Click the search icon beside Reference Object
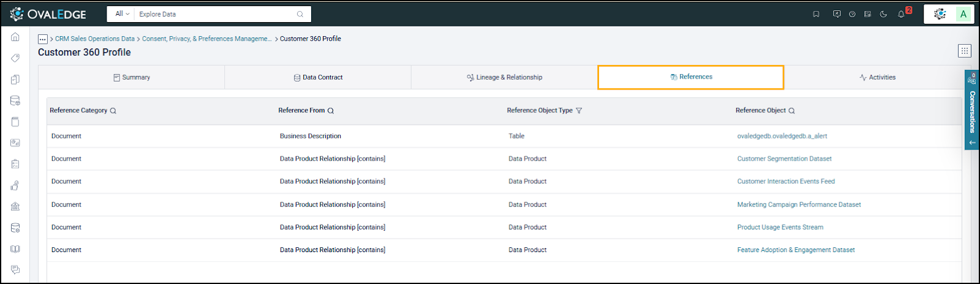980x284 pixels. coord(791,111)
